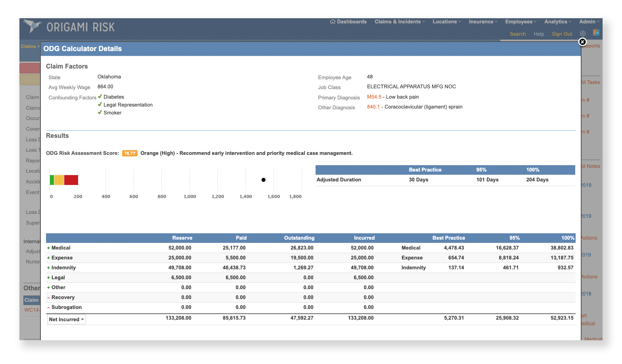Expand the Medical financial row

[x=48, y=248]
